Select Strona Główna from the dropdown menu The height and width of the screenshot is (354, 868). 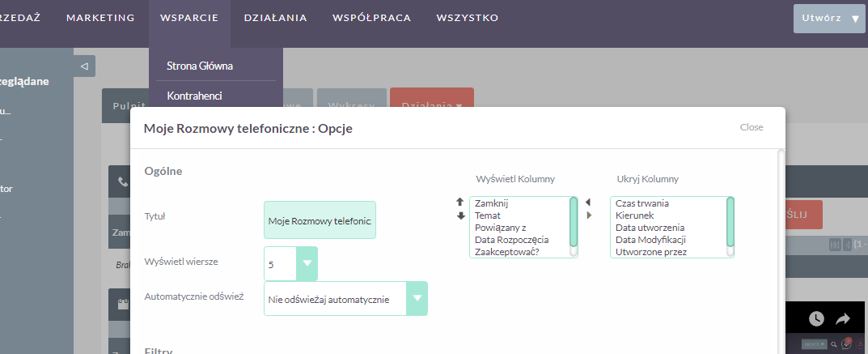[x=200, y=66]
